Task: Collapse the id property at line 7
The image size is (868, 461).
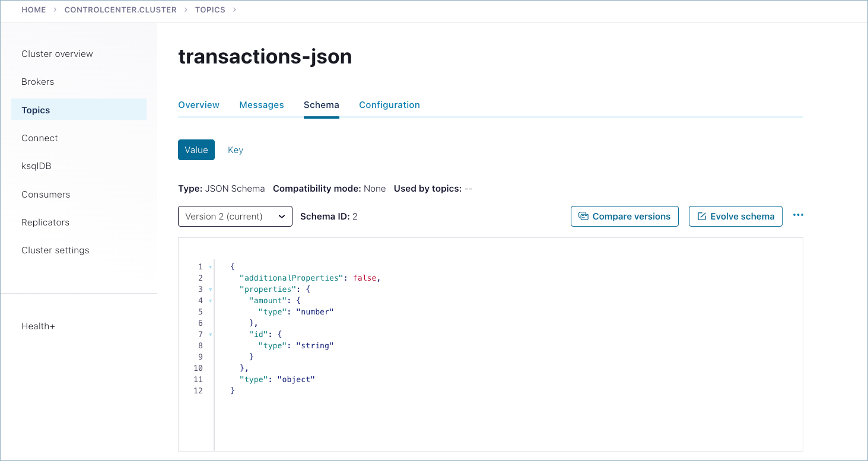Action: [209, 334]
